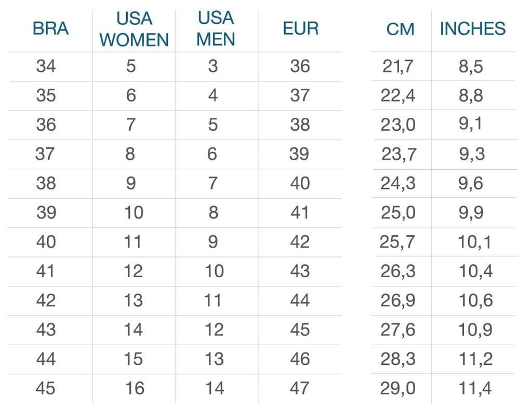Click EUR size 39 cell
532x409 pixels.
[x=300, y=154]
